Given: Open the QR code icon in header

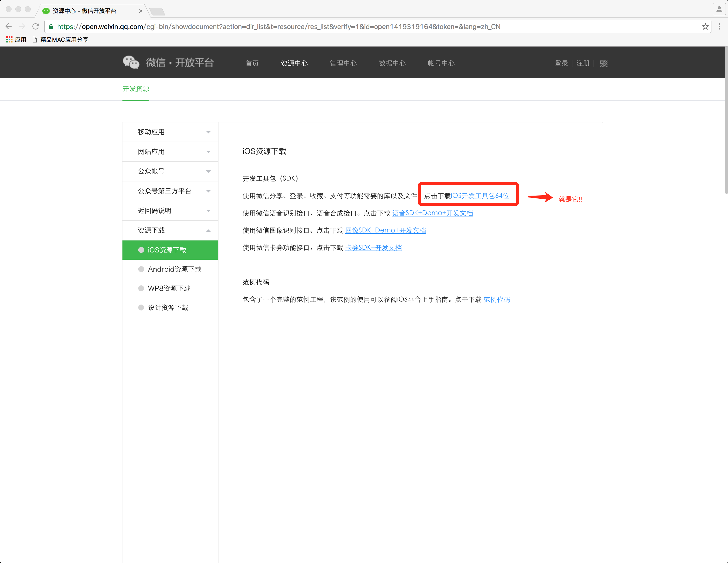Looking at the screenshot, I should (x=604, y=64).
